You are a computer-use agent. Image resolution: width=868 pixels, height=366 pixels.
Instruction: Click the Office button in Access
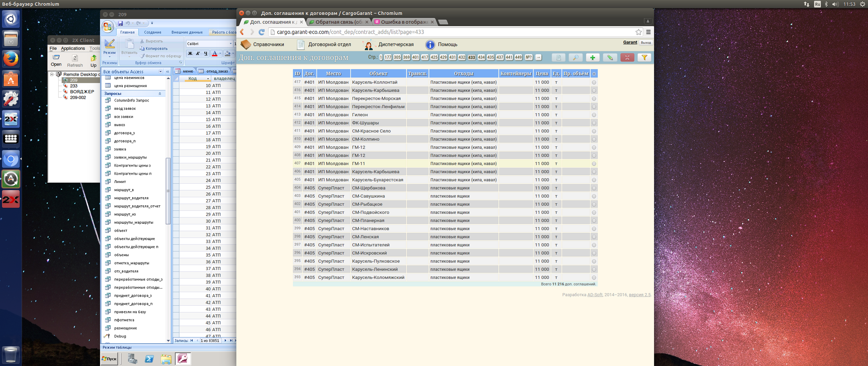pyautogui.click(x=107, y=26)
